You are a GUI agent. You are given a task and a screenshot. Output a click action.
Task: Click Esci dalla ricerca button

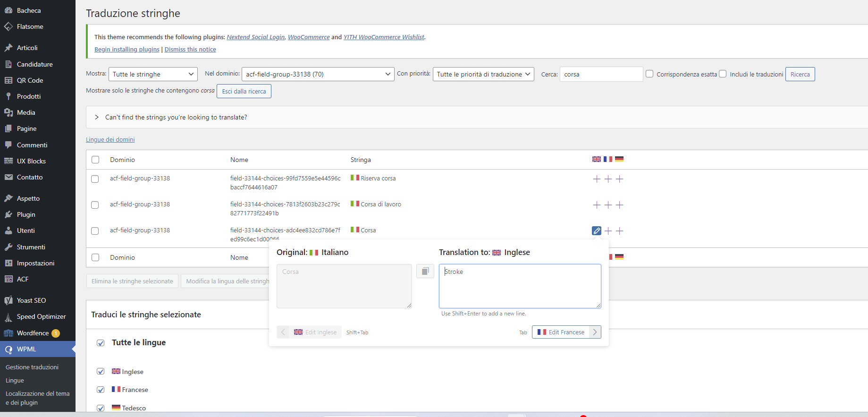point(244,91)
